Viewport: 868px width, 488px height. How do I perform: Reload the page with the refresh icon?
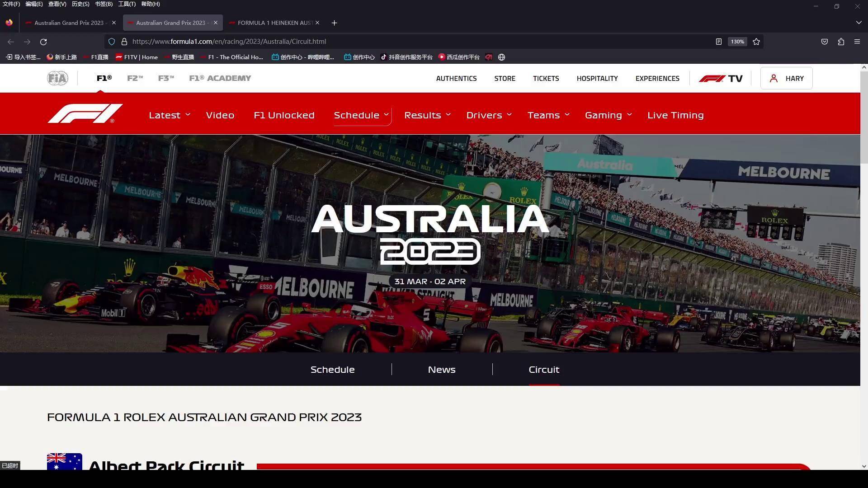[43, 42]
